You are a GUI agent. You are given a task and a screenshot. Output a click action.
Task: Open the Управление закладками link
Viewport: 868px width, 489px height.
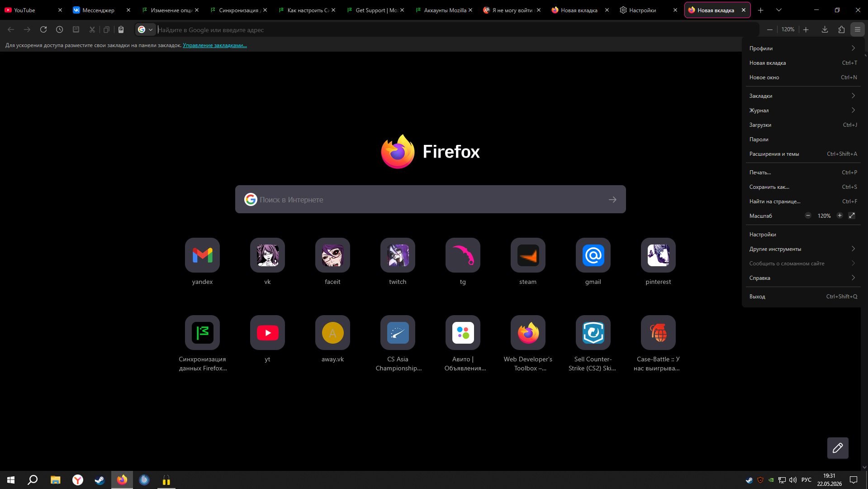pyautogui.click(x=215, y=45)
